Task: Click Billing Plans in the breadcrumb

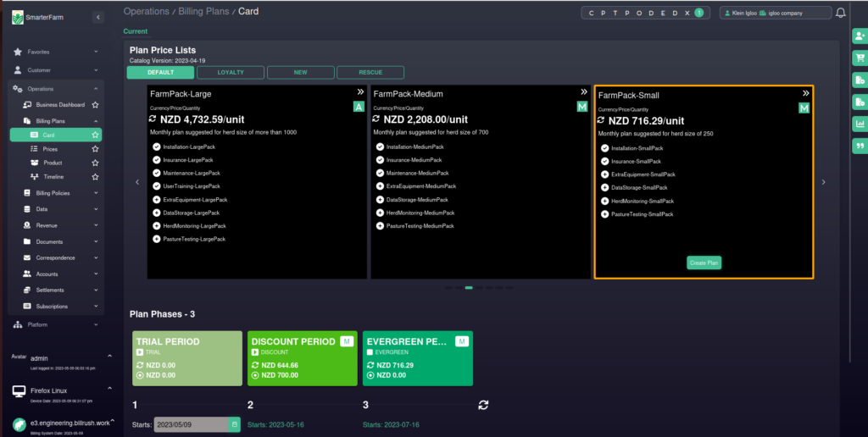Action: (204, 12)
